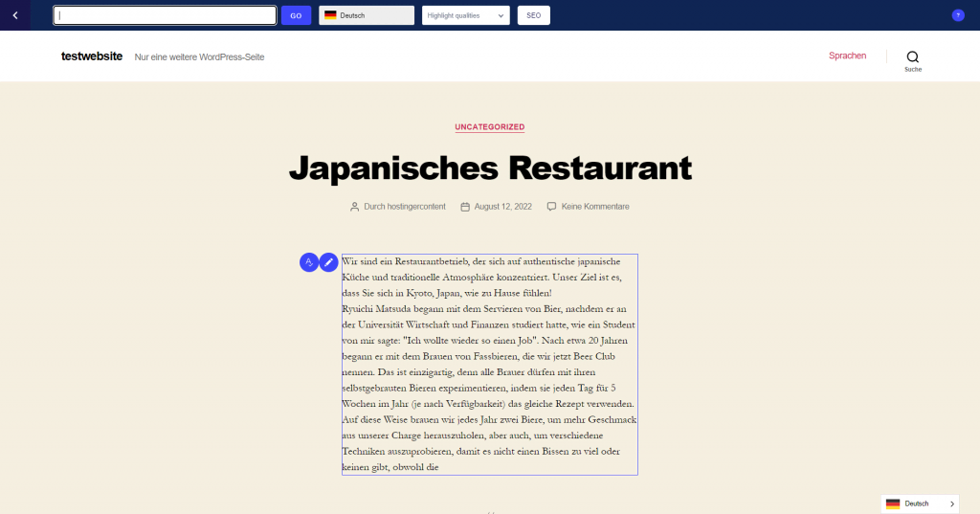Click the SEO button
Image resolution: width=980 pixels, height=514 pixels.
[534, 15]
